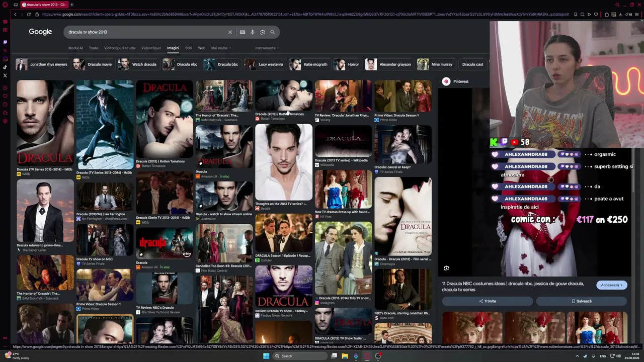The width and height of the screenshot is (644, 362).
Task: Open the browser tab search magnifier
Action: [617, 5]
